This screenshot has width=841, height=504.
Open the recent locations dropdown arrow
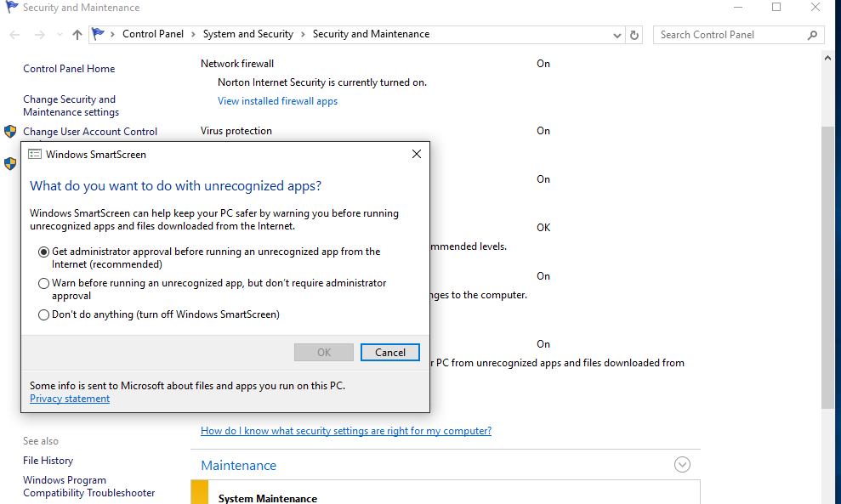(59, 35)
